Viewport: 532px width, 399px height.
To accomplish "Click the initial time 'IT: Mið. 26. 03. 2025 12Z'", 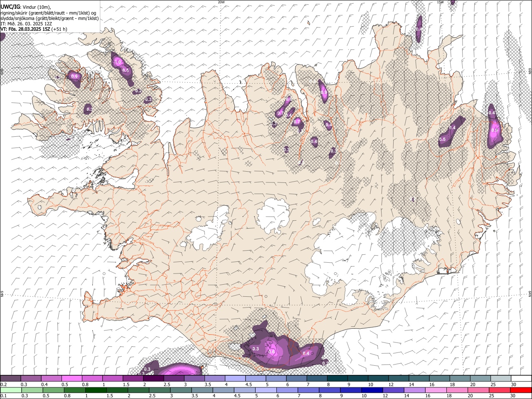I will point(26,24).
